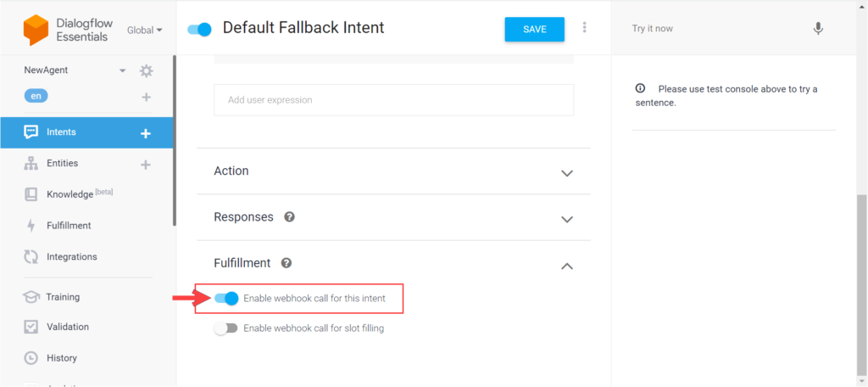Enable webhook call for slot filling

tap(225, 328)
